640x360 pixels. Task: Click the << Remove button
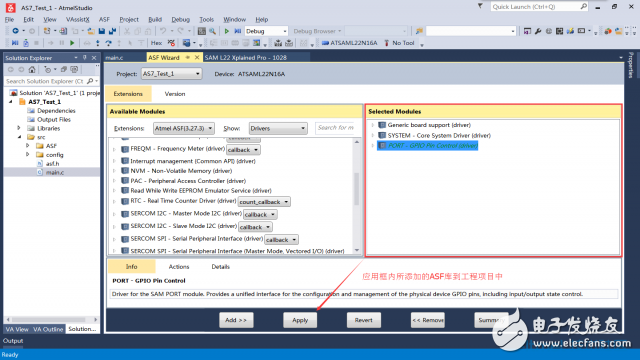point(428,320)
